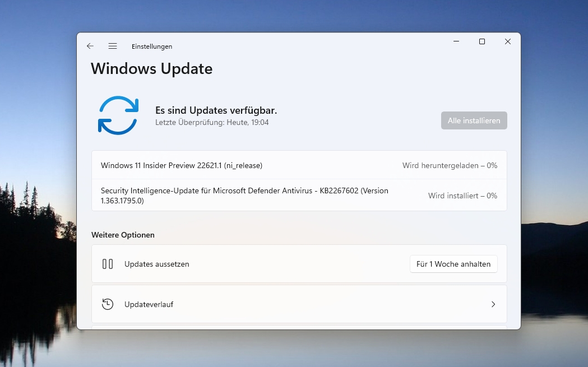
Task: Open the hamburger navigation menu
Action: [113, 46]
